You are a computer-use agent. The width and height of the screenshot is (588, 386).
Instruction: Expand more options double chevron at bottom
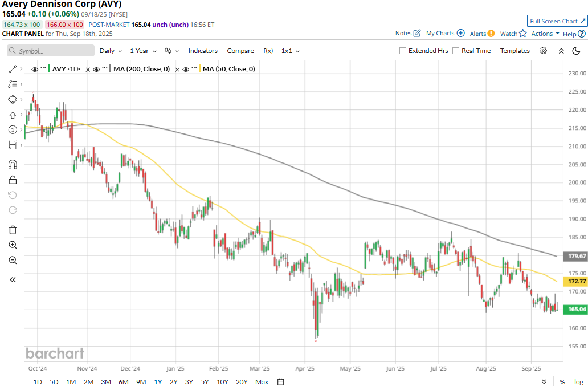(544, 382)
